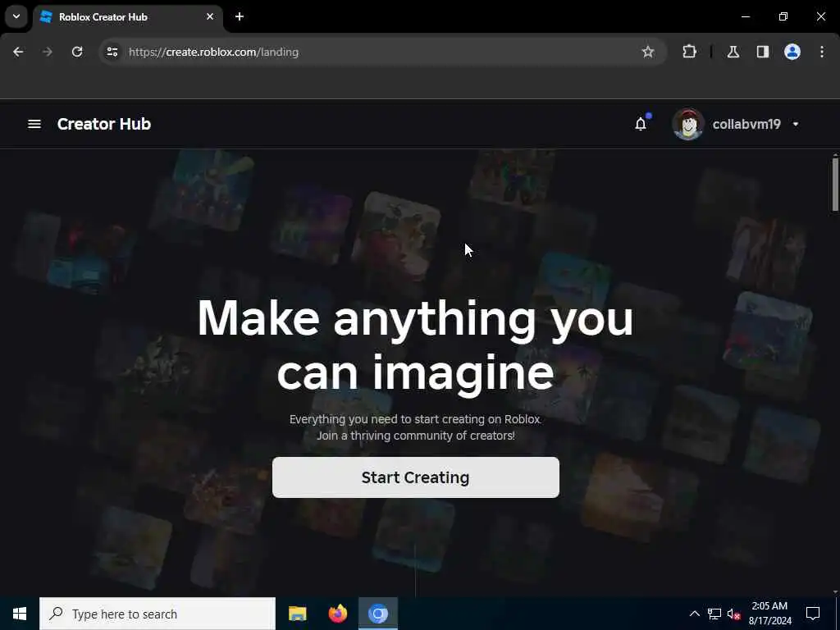Click the muted volume tray icon
Screen dimensions: 840x630
(734, 614)
